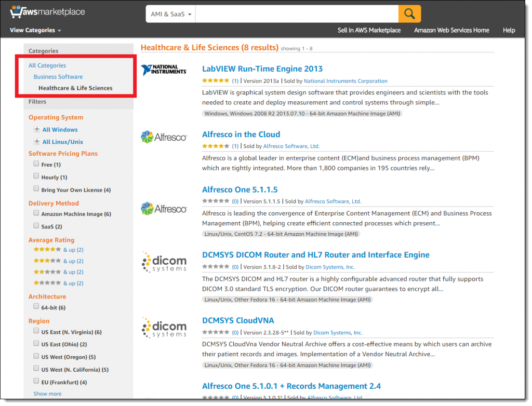Click LabVIEW five-star rating icons

[x=216, y=80]
